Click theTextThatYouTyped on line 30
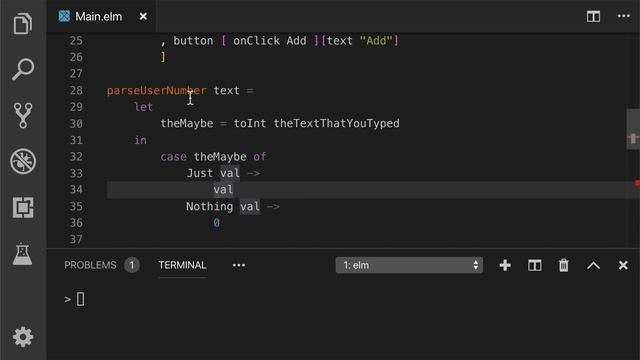Screen dimensions: 640x360 336,123
